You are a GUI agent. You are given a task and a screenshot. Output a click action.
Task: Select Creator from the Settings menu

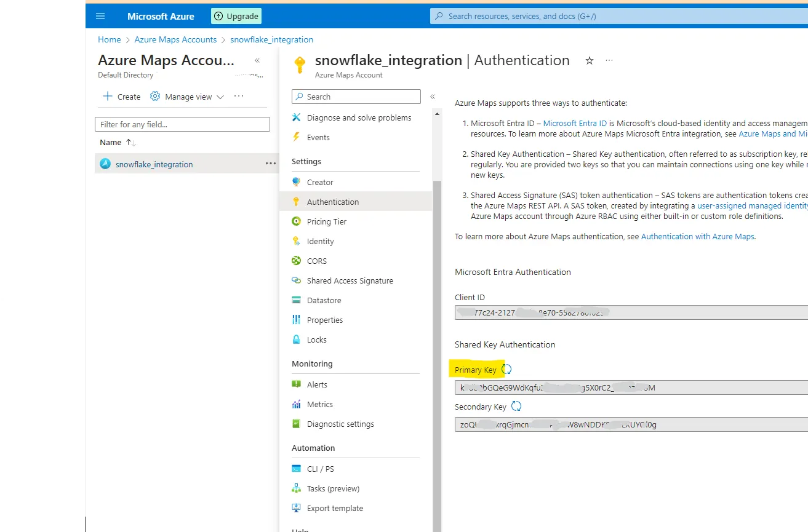point(320,182)
